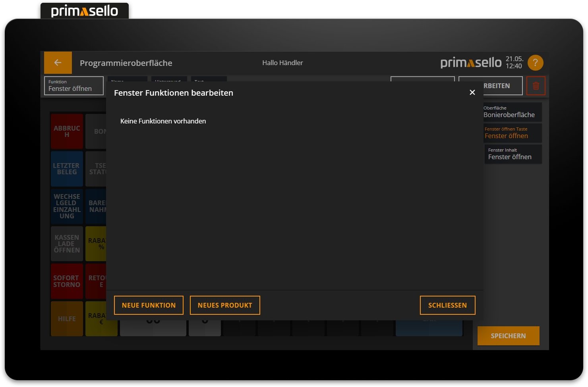Navigate back using the orange arrow icon
Image resolution: width=588 pixels, height=387 pixels.
pyautogui.click(x=58, y=62)
